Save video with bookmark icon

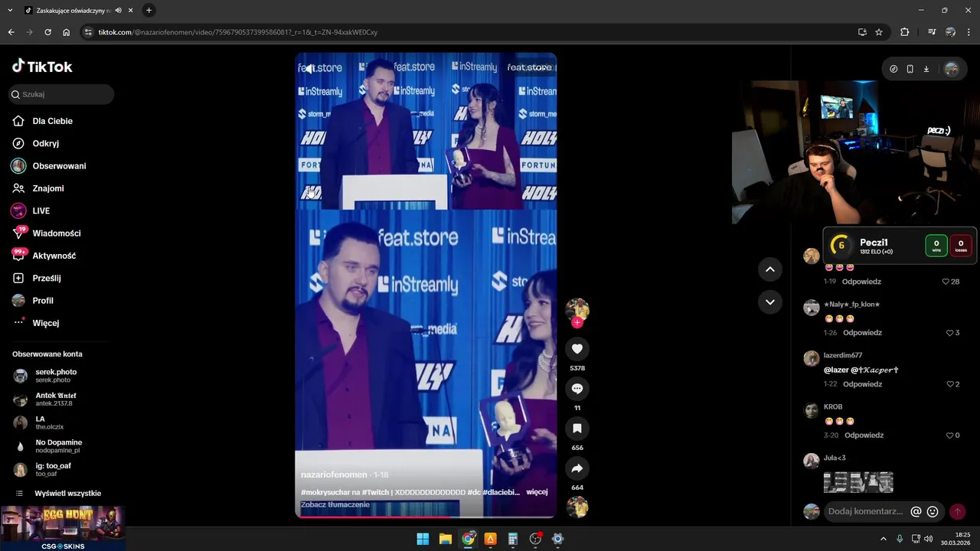[577, 429]
